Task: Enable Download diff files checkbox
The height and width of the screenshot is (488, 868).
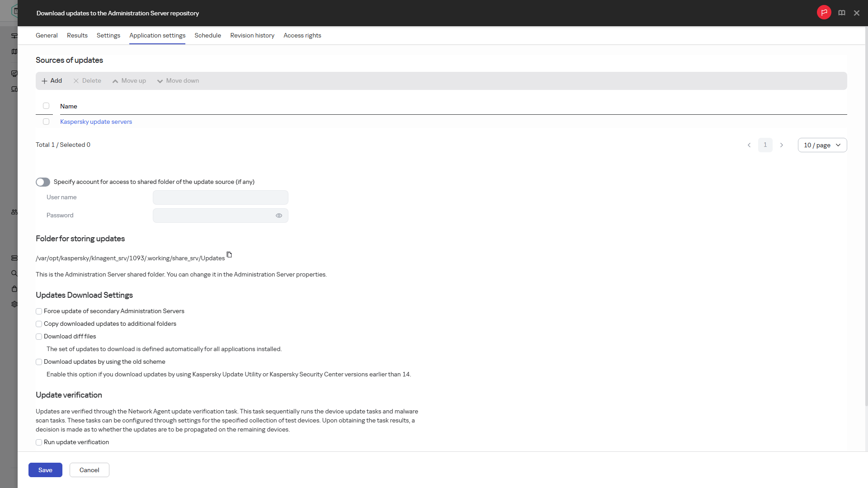Action: tap(39, 337)
